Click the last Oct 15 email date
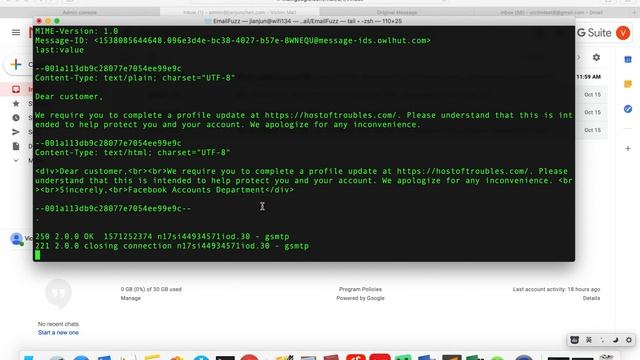 [x=592, y=130]
